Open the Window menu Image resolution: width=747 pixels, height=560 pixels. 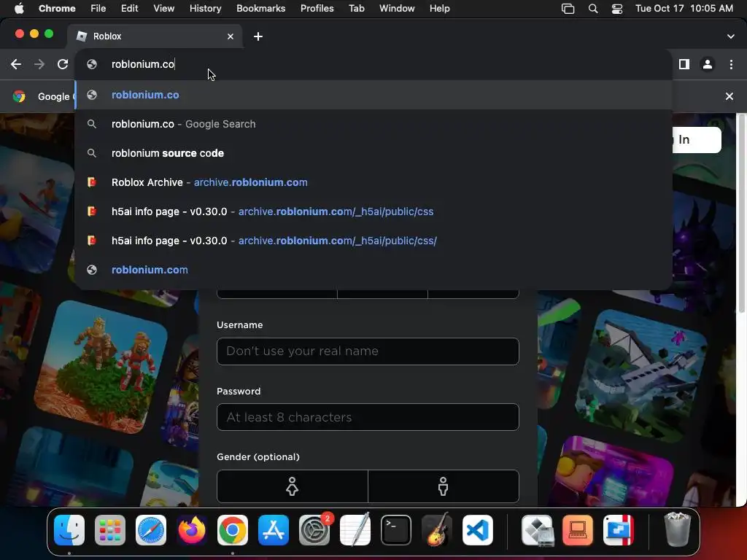(x=397, y=9)
